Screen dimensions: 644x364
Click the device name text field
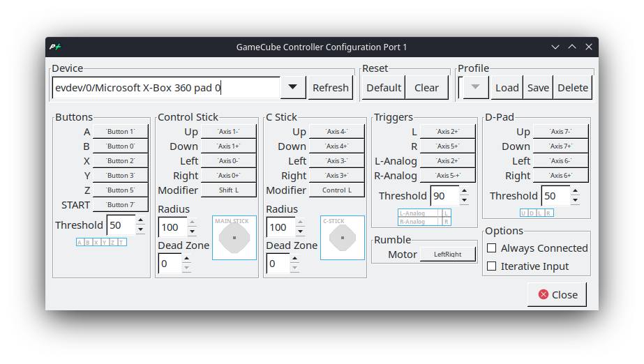(166, 87)
